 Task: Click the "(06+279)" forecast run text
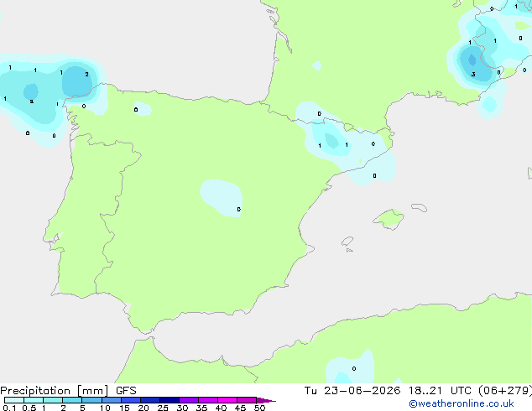click(505, 391)
